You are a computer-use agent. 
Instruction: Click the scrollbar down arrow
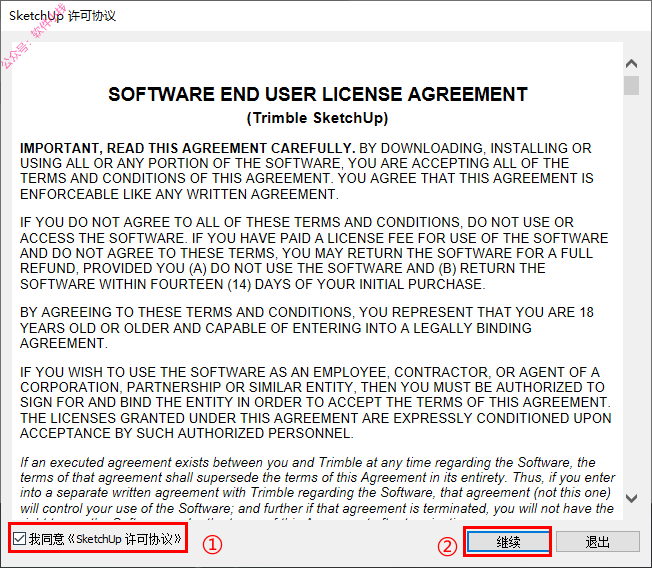[631, 498]
